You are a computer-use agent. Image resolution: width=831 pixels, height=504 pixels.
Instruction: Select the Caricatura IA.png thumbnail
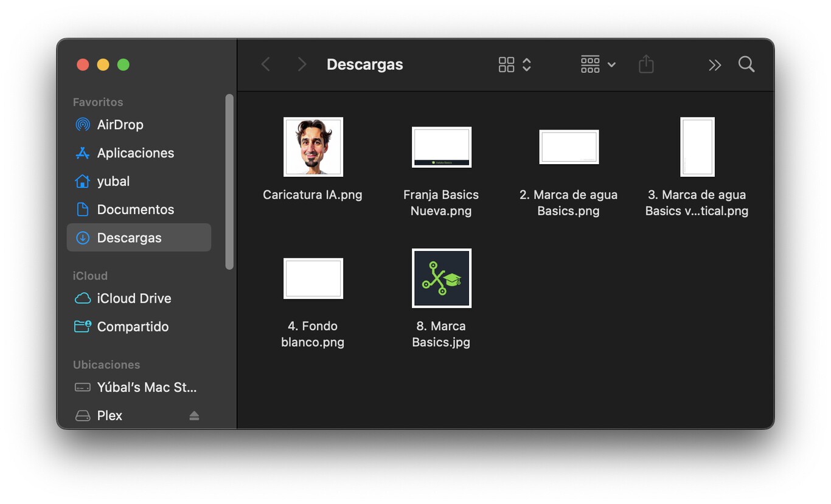(313, 147)
